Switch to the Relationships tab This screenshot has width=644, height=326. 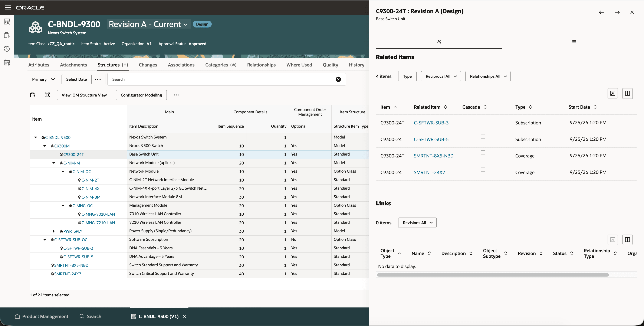[261, 65]
